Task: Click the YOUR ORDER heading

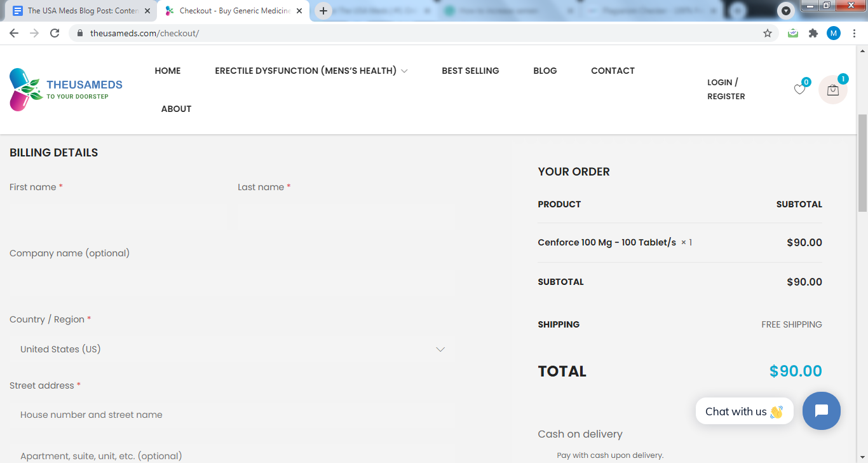Action: click(574, 172)
